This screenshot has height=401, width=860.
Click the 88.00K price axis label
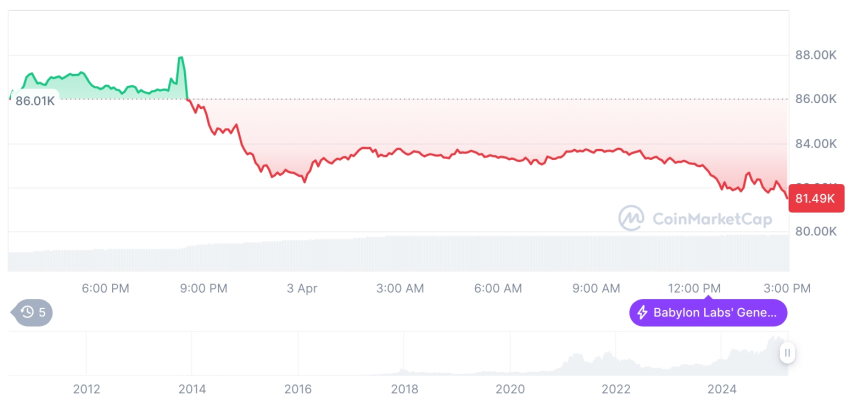(x=815, y=55)
